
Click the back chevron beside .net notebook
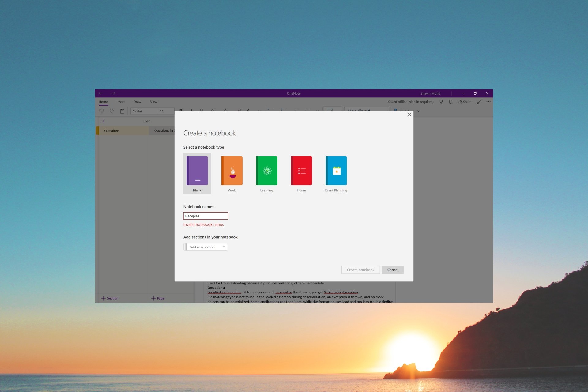pyautogui.click(x=104, y=121)
